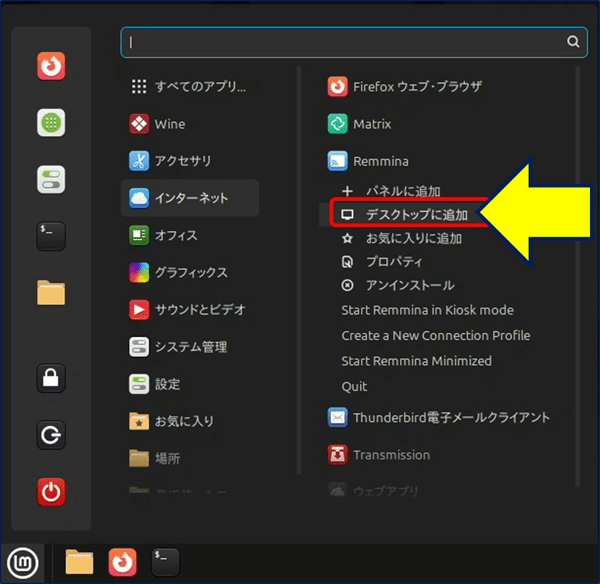Image resolution: width=600 pixels, height=584 pixels.
Task: Open Firefox from the favorites sidebar
Action: coord(51,66)
